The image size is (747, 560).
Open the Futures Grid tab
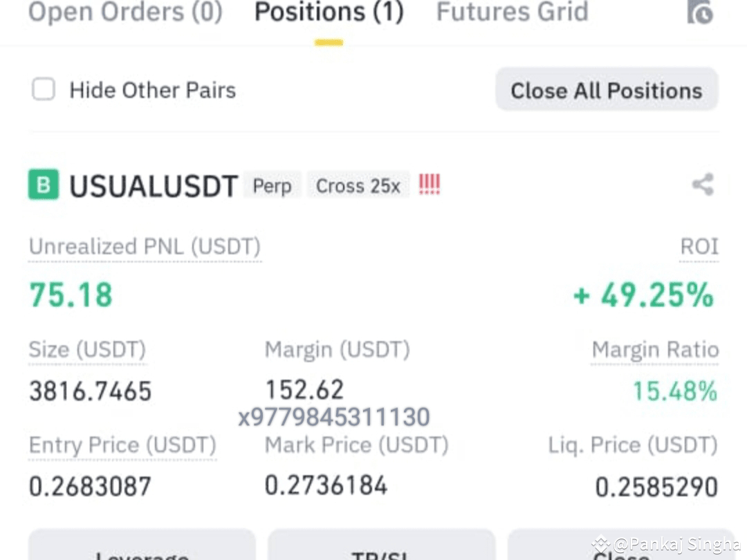[x=513, y=12]
